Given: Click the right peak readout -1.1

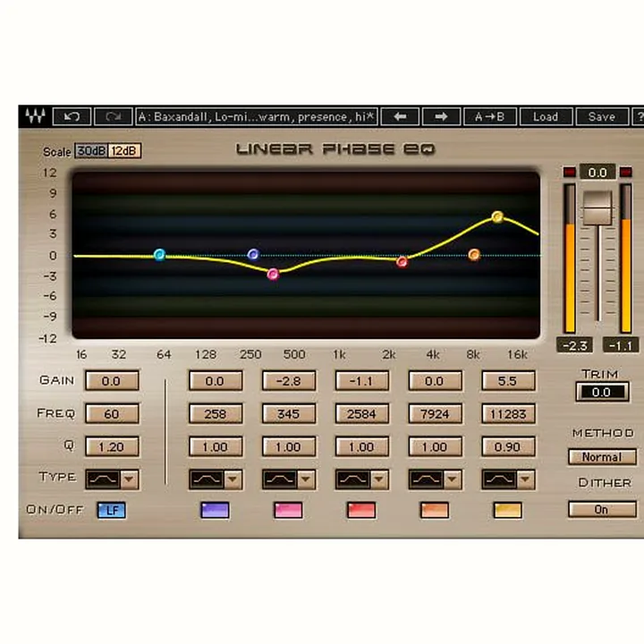Looking at the screenshot, I should tap(621, 345).
